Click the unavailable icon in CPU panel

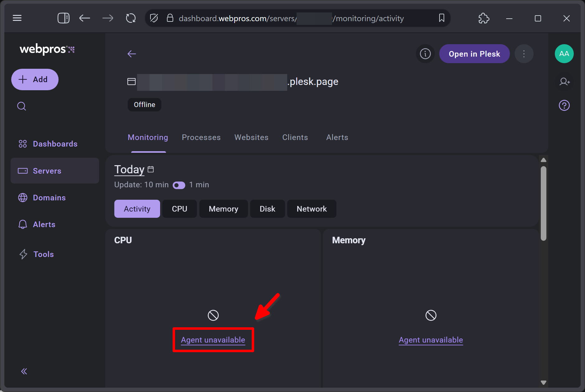pyautogui.click(x=213, y=315)
